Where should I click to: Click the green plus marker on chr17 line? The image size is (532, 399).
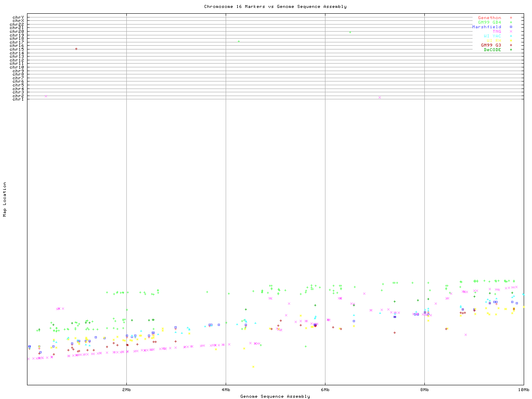[x=239, y=41]
